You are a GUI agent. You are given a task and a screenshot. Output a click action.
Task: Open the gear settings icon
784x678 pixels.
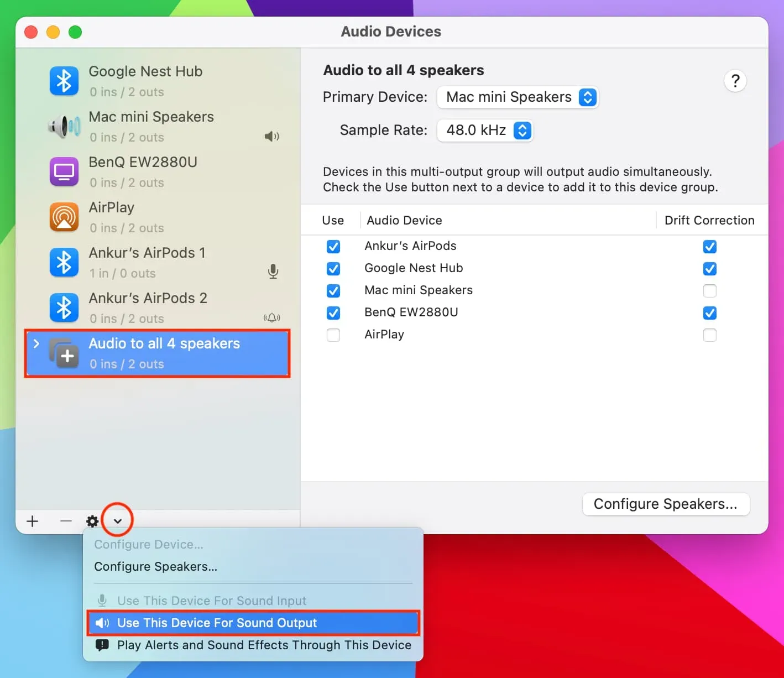point(92,521)
